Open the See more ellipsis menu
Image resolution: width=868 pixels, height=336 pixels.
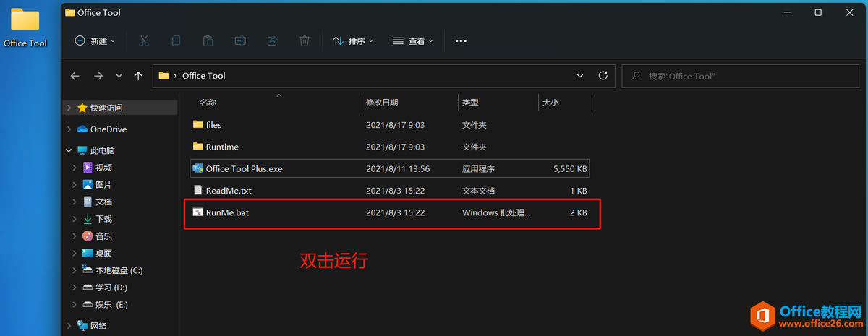click(461, 41)
